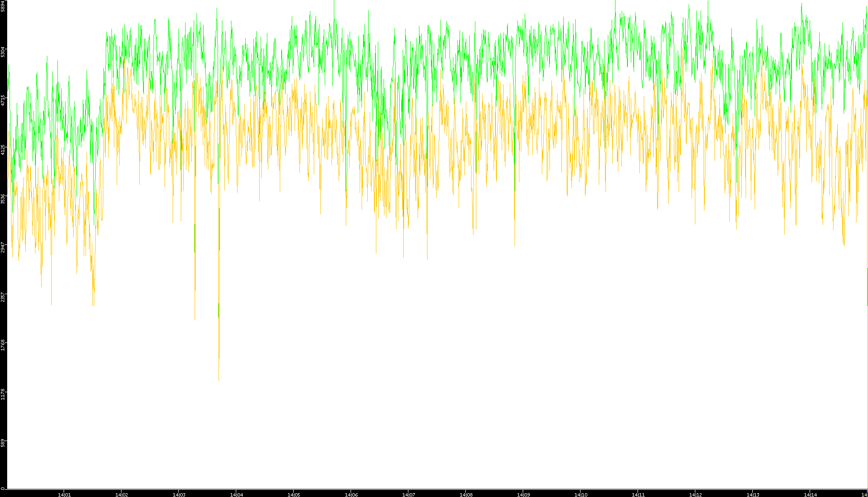Click the 1178 Y-axis value label
868x497 pixels.
point(3,394)
